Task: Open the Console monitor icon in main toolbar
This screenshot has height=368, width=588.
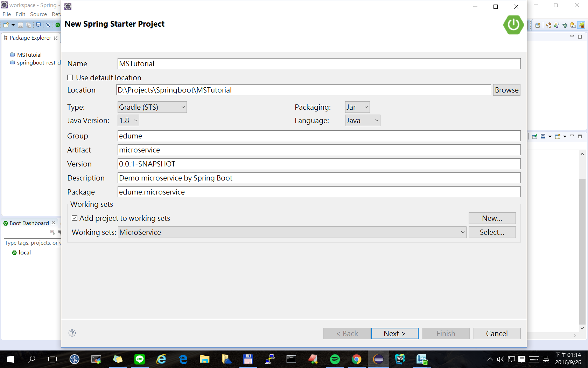Action: pos(38,25)
